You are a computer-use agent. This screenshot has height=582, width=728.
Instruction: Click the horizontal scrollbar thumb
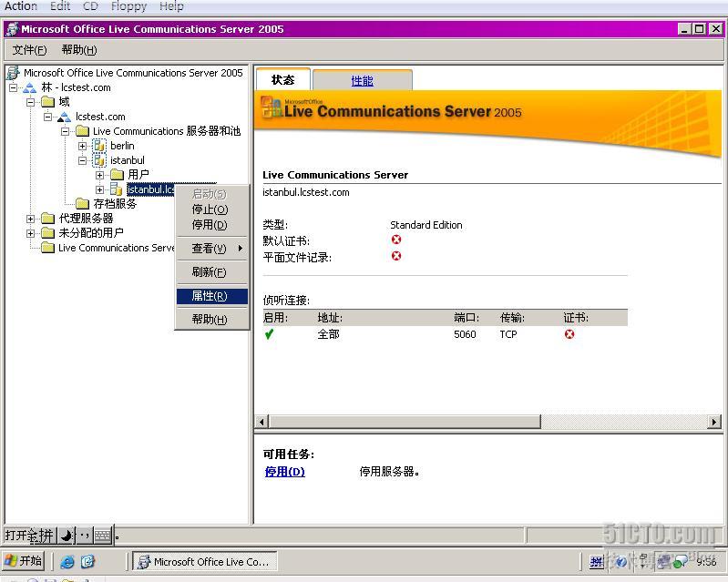click(x=405, y=422)
